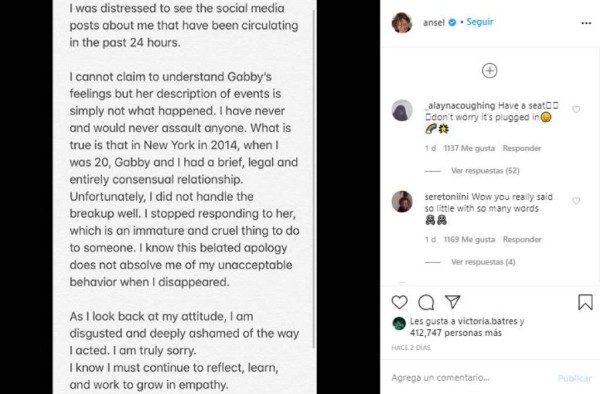
Task: Click the Publicar button
Action: [x=574, y=378]
